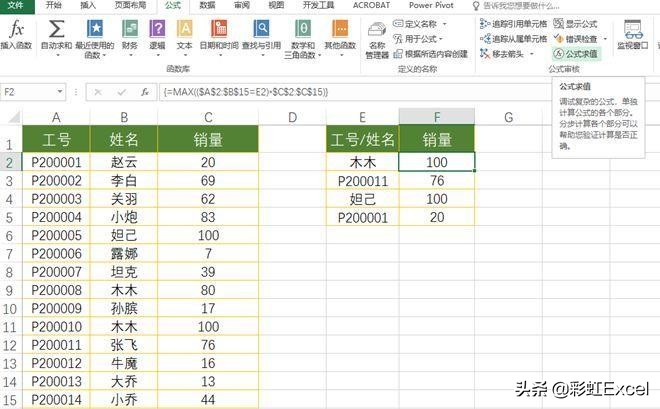Switch to the Home (开始) tab
This screenshot has width=660, height=409.
coord(53,5)
